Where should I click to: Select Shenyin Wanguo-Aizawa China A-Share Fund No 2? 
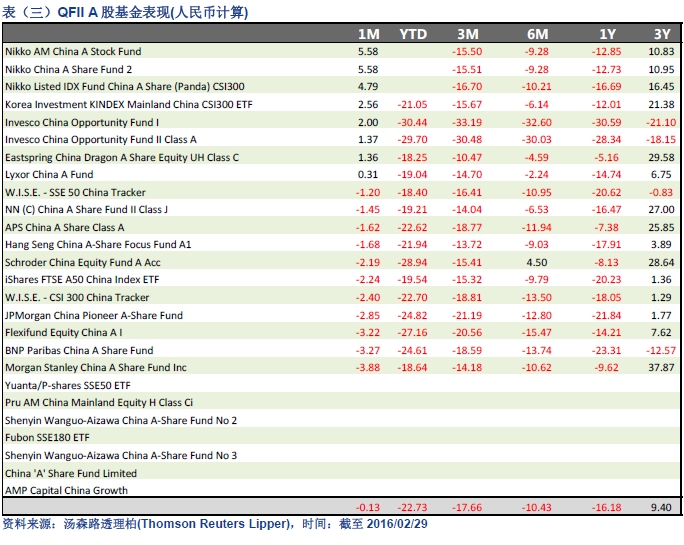click(121, 421)
